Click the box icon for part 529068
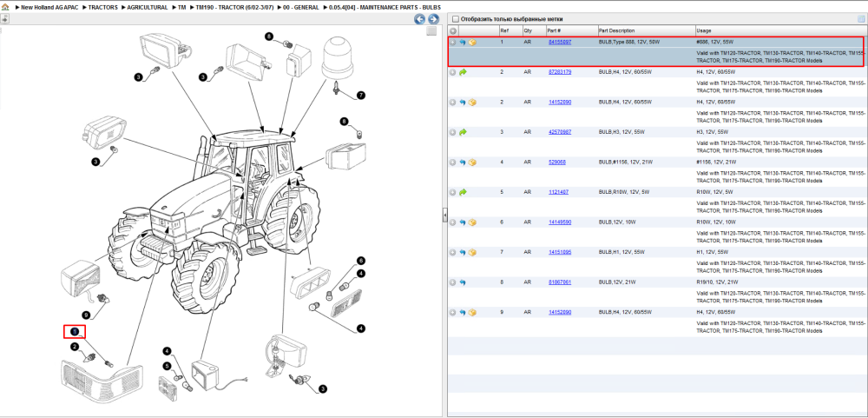Viewport: 868px width, 418px height. pyautogui.click(x=472, y=163)
